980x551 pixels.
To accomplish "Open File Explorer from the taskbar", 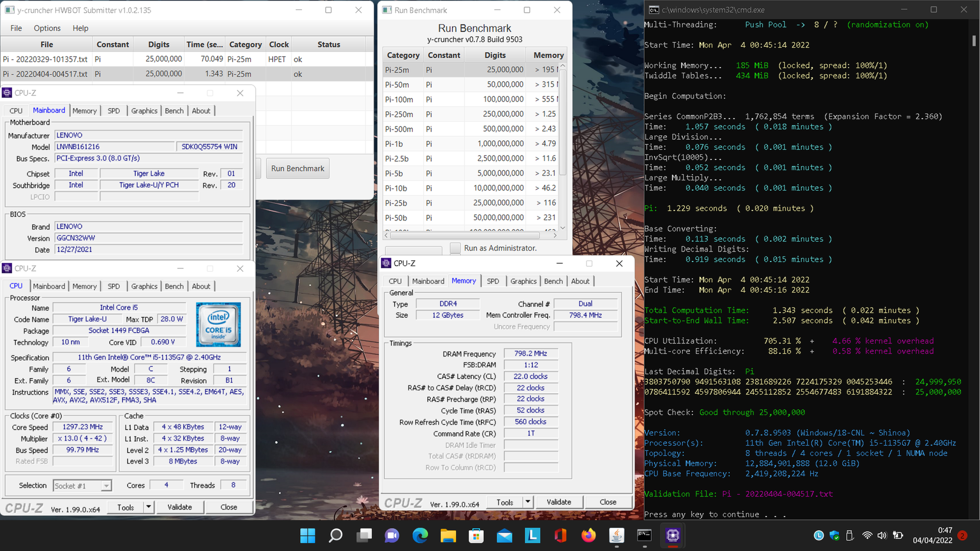I will 448,535.
